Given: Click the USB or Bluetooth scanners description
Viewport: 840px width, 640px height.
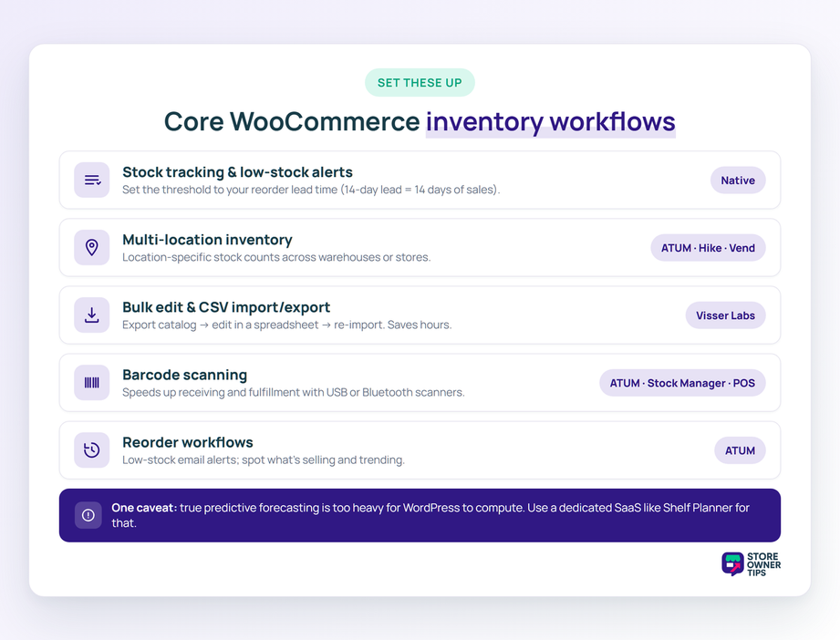Looking at the screenshot, I should tap(293, 392).
